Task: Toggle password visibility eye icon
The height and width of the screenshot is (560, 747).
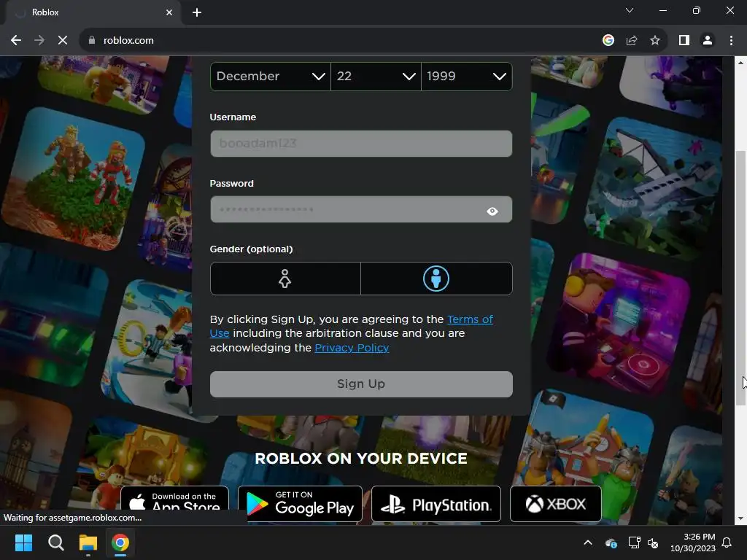Action: click(x=492, y=211)
